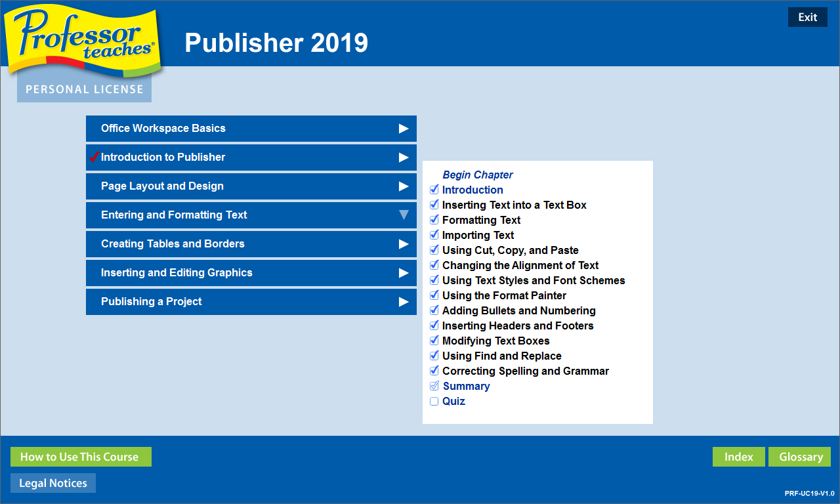The width and height of the screenshot is (840, 504).
Task: Click the arrow icon on Creating Tables and Borders
Action: pos(404,244)
